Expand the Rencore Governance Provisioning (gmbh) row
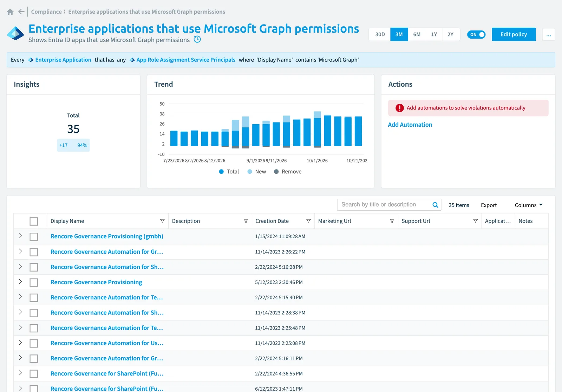The height and width of the screenshot is (392, 562). [20, 236]
